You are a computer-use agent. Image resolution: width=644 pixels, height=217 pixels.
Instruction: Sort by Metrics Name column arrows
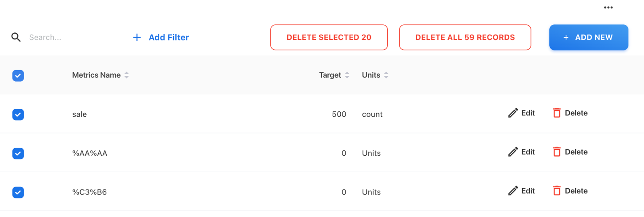pos(127,75)
